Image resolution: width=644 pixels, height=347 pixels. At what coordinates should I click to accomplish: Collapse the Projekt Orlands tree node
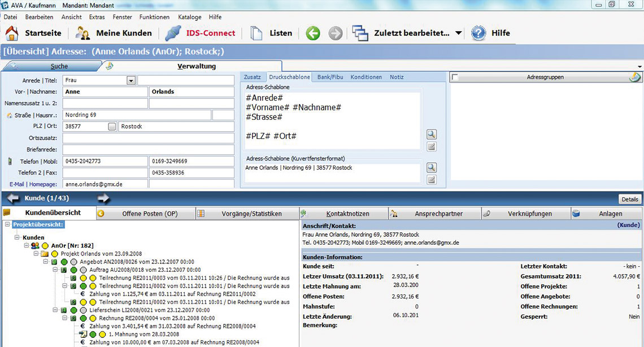click(36, 254)
